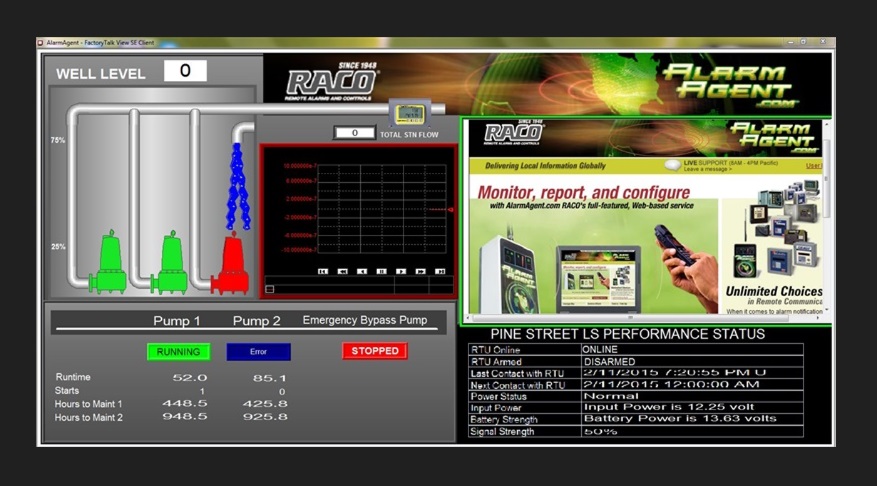Click Pump 2 Hours to Maint 1 value 425.8

265,404
